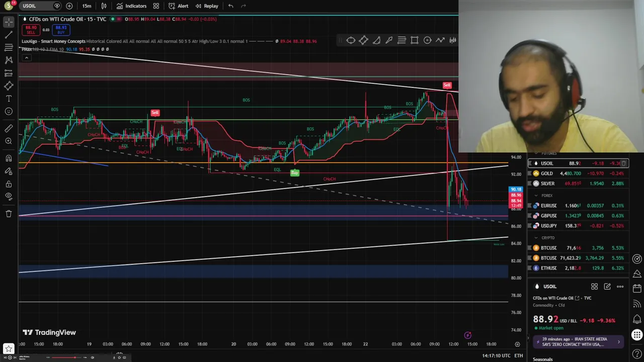This screenshot has width=644, height=362.
Task: Open the layout templates grid icon
Action: pos(156,6)
